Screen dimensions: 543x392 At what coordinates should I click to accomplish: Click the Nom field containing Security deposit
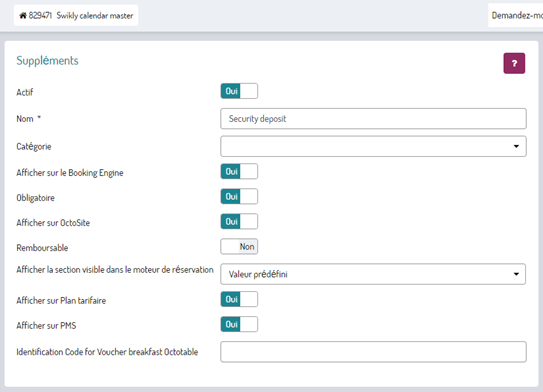(x=373, y=119)
